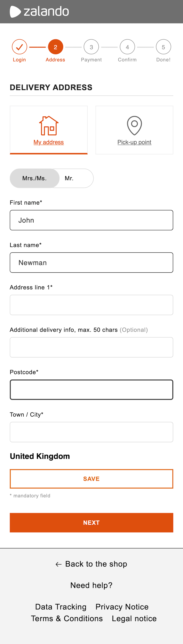The width and height of the screenshot is (183, 644).
Task: Click the step 5 Done circle
Action: tap(163, 47)
